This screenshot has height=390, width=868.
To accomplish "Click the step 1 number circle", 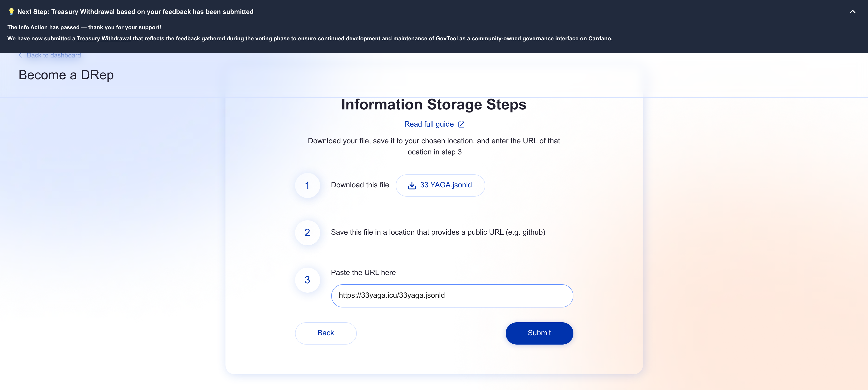I will (307, 185).
